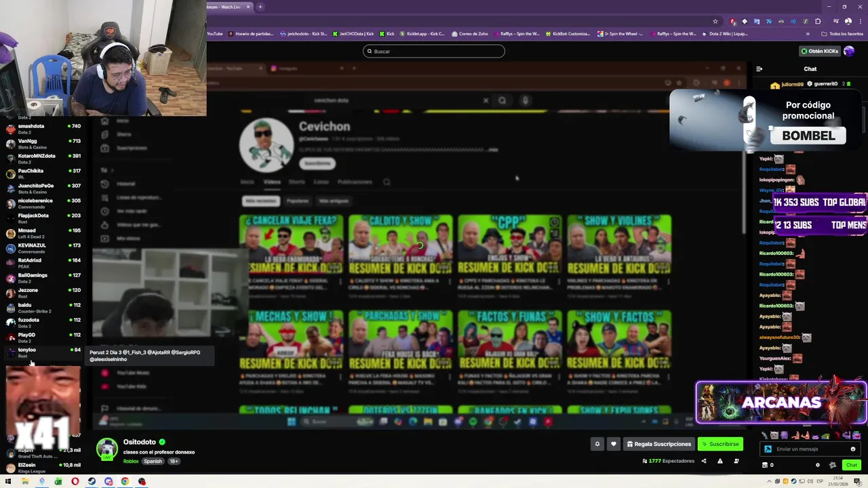The width and height of the screenshot is (868, 488).
Task: Subscribe using the green Suscribirse button
Action: point(720,444)
